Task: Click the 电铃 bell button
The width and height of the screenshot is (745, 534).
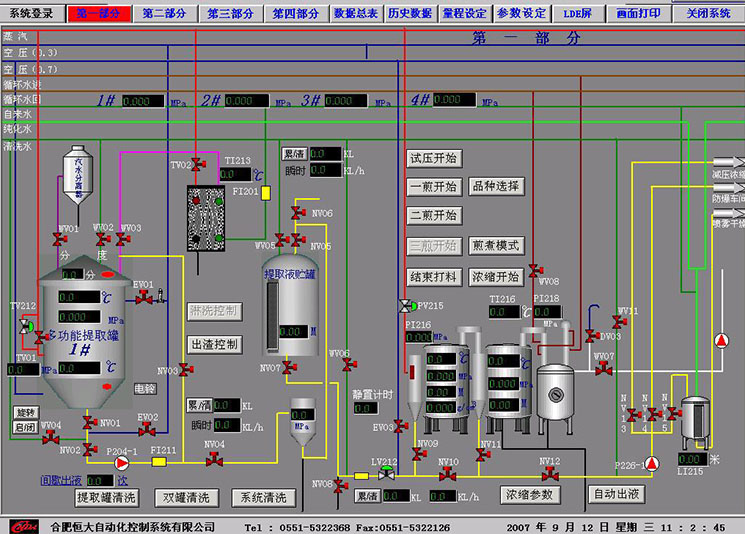Action: pos(145,389)
